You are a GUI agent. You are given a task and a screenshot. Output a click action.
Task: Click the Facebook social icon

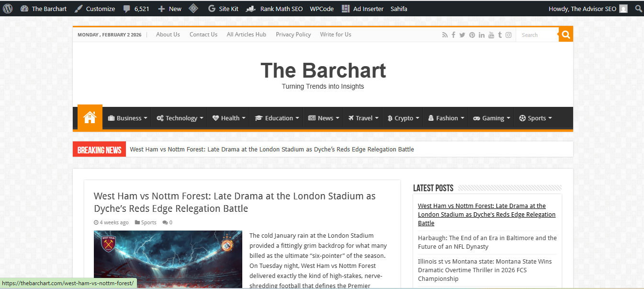pos(453,35)
